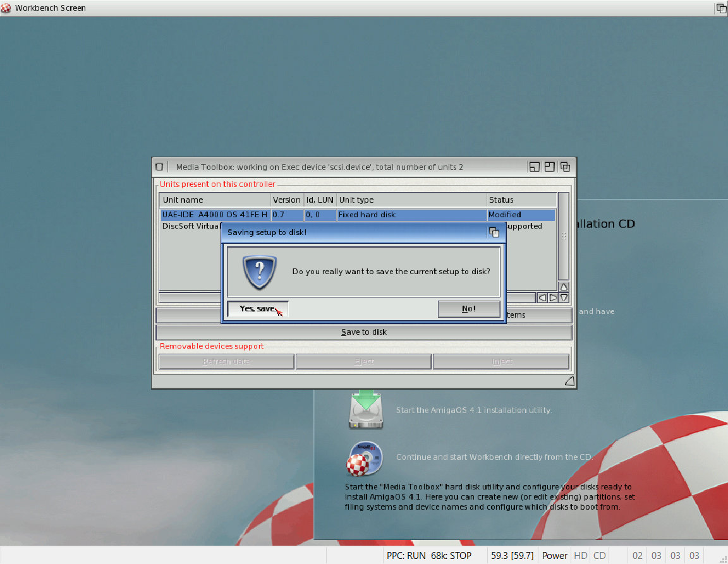Click the Workbench screen depth gadget
This screenshot has height=564, width=728.
[x=721, y=8]
